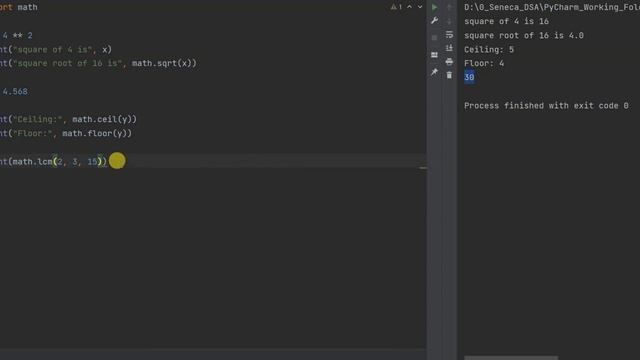Jump to previous highlighted problem chevron
The image size is (640, 360).
coord(409,7)
